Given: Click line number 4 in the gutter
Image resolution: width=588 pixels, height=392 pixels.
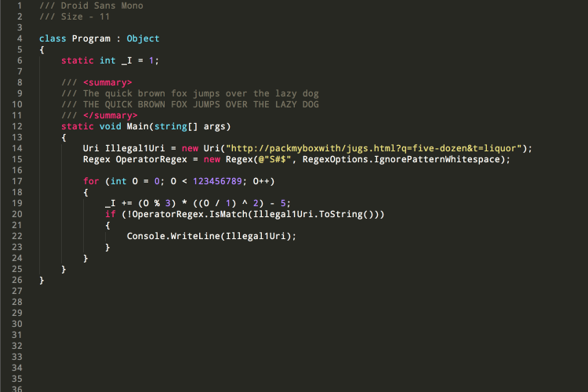Looking at the screenshot, I should [x=20, y=38].
